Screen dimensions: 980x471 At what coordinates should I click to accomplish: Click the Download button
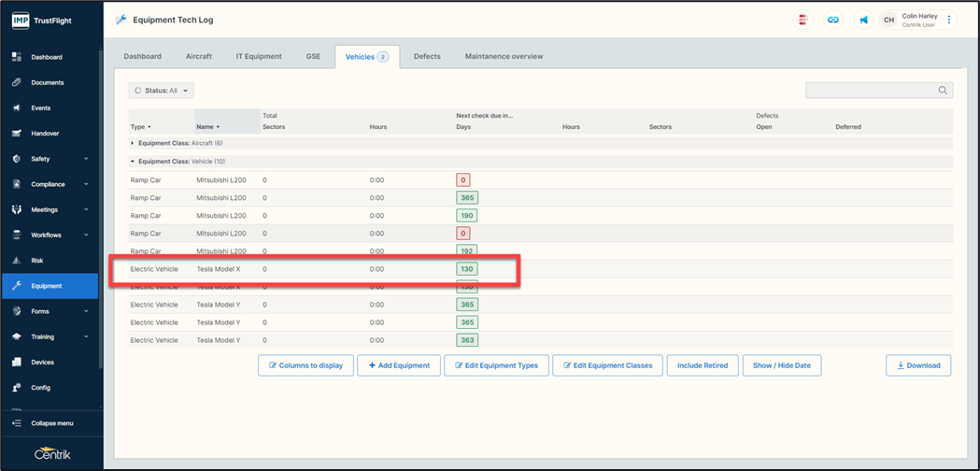pyautogui.click(x=918, y=365)
